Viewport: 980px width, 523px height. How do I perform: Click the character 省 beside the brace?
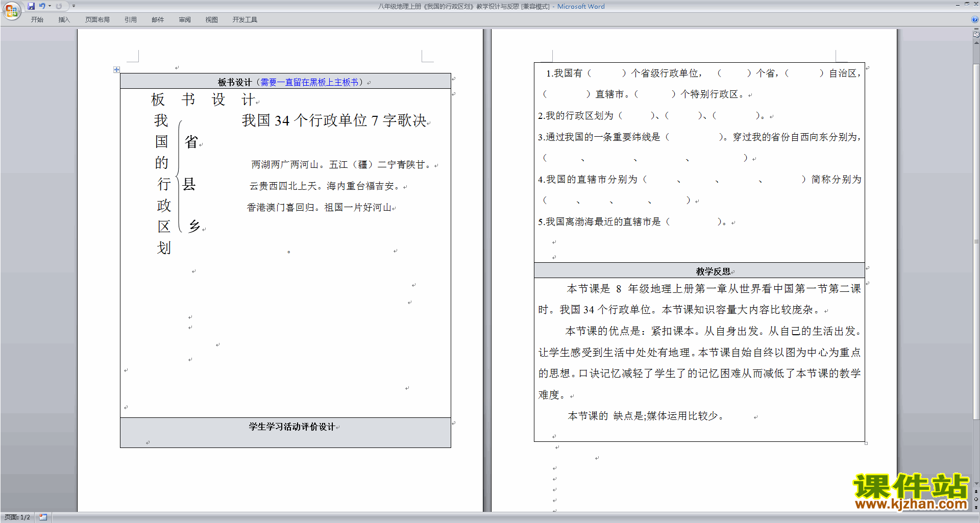[191, 141]
